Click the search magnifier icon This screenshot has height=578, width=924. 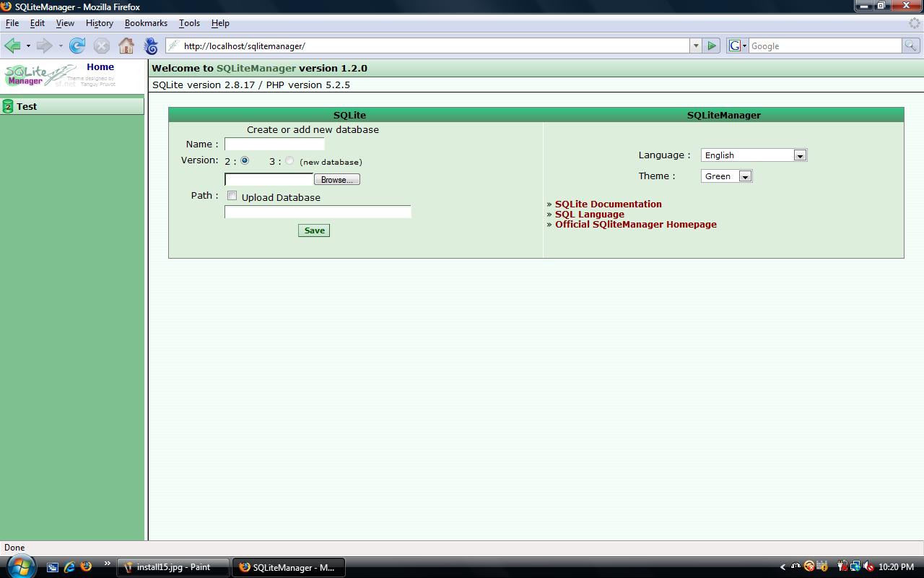click(911, 46)
